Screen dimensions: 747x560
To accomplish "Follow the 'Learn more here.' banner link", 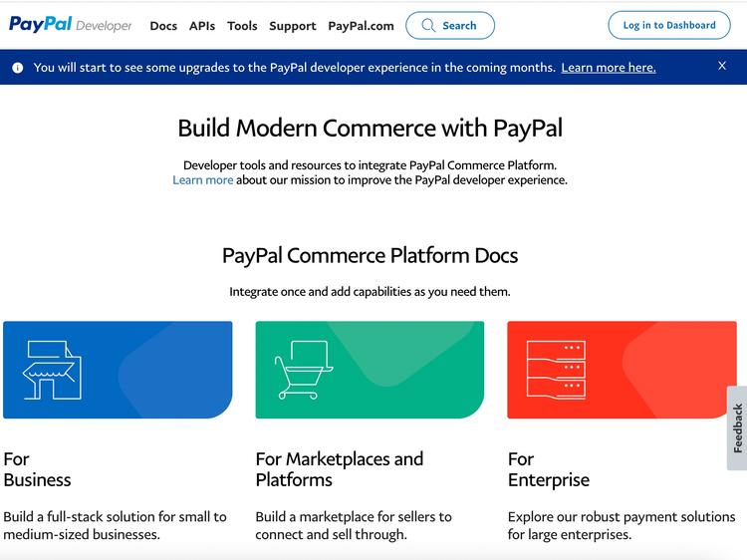I will pos(609,68).
